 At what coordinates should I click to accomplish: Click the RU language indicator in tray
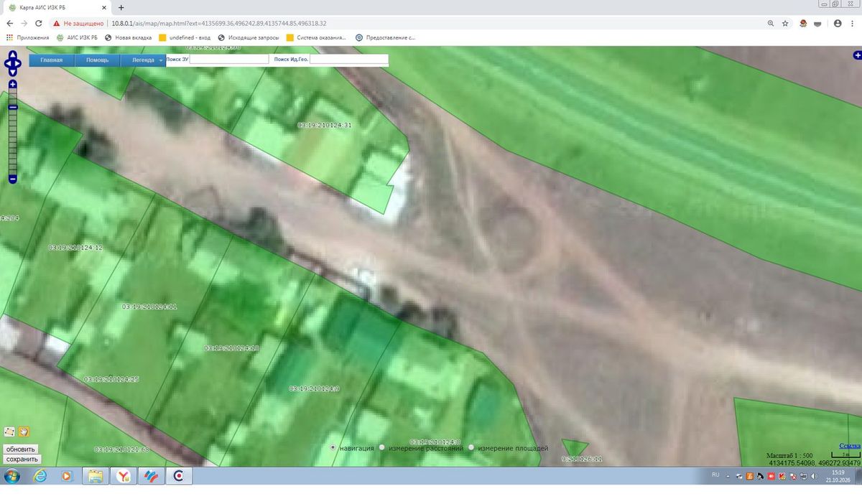(715, 475)
